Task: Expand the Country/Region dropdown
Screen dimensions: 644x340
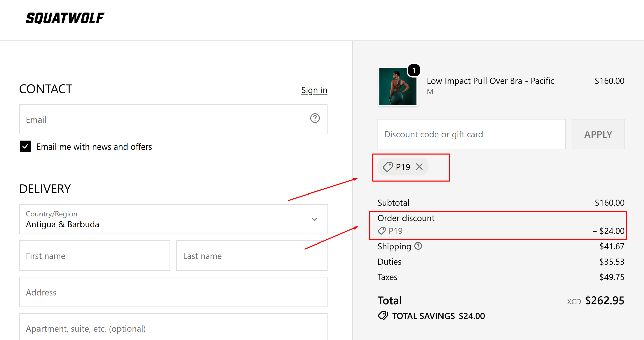Action: [173, 219]
